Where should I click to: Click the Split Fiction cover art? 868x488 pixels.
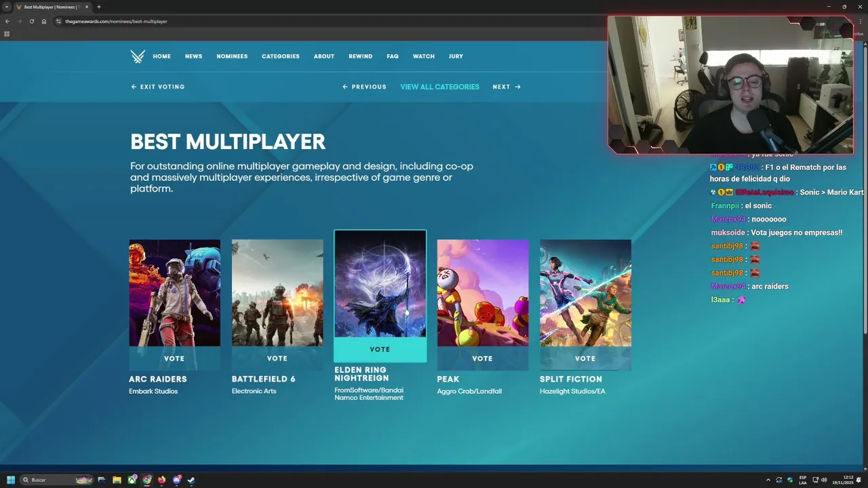[585, 293]
